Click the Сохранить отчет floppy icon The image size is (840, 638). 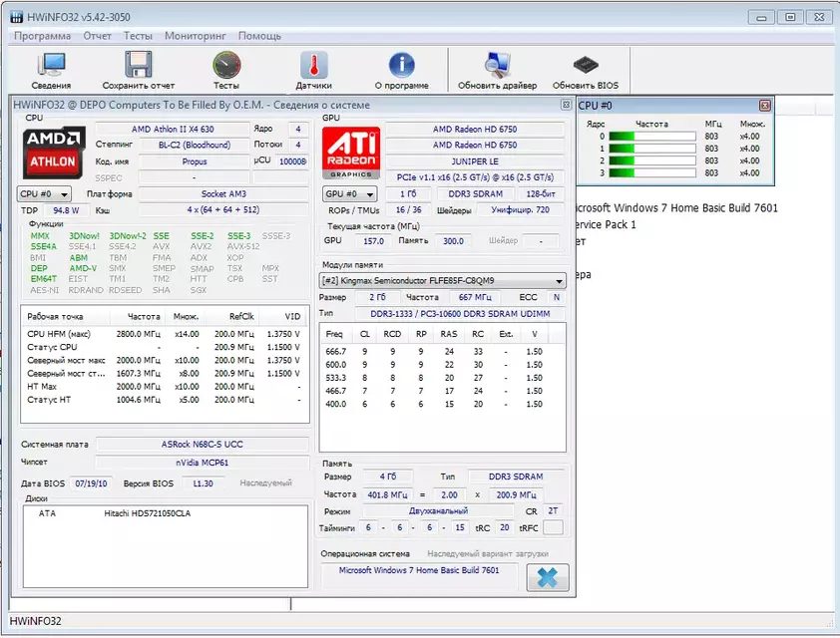click(x=139, y=70)
